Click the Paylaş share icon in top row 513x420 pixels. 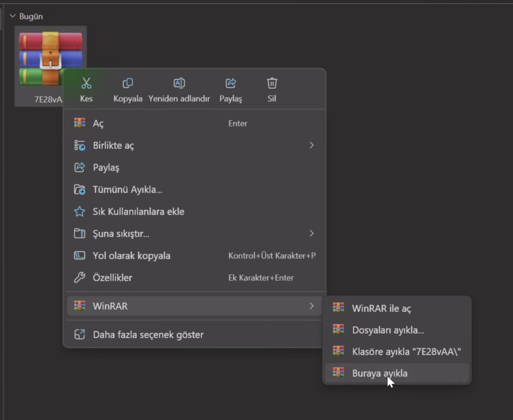pyautogui.click(x=231, y=83)
